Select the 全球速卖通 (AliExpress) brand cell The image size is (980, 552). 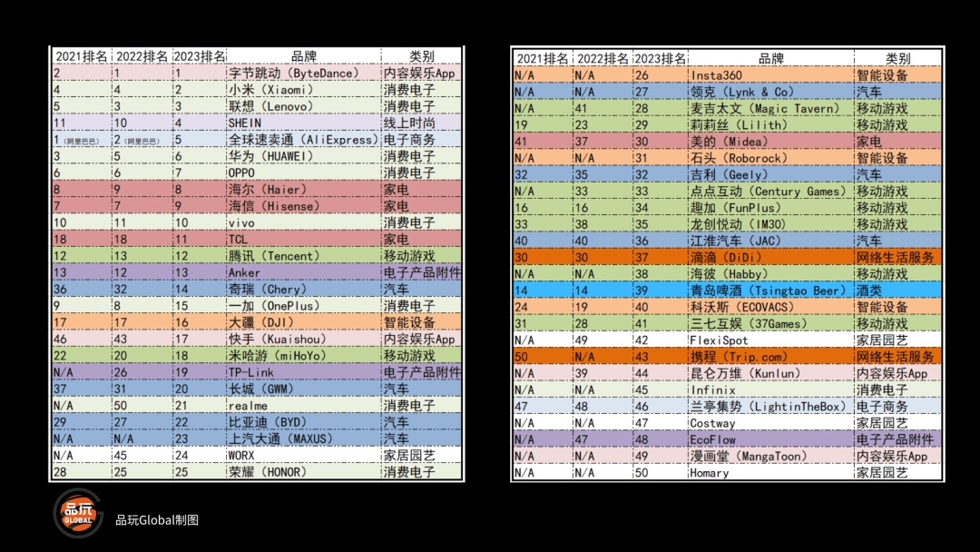pos(304,140)
